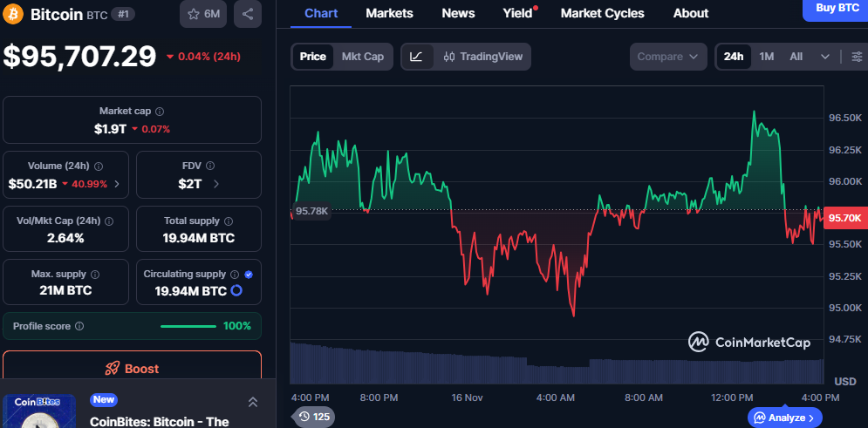Image resolution: width=868 pixels, height=428 pixels.
Task: Expand more time range options chevron
Action: 825,57
